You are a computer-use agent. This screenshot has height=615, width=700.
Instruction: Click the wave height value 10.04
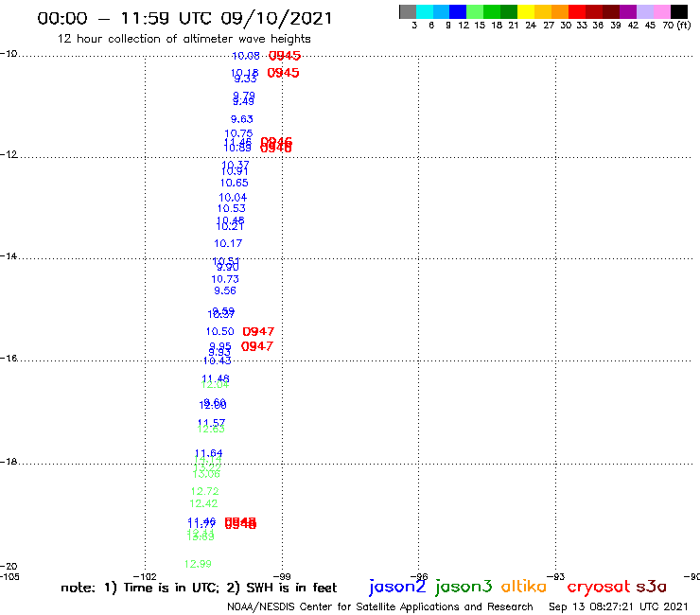point(233,198)
